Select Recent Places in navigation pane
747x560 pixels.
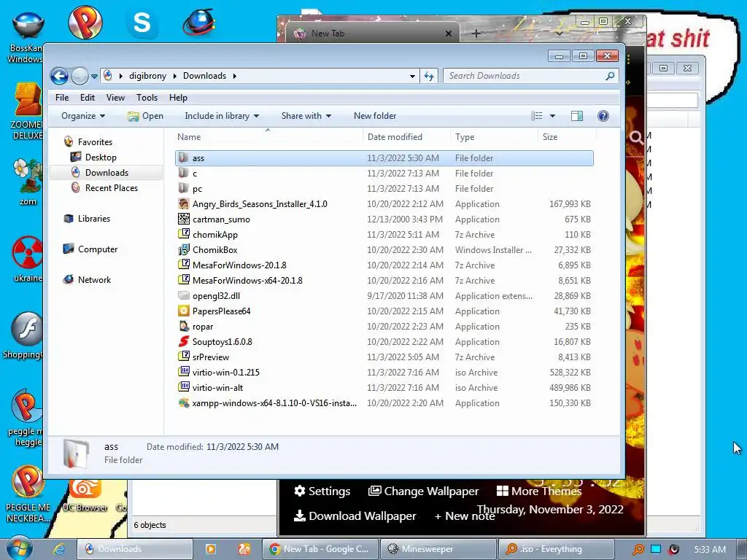click(x=112, y=188)
